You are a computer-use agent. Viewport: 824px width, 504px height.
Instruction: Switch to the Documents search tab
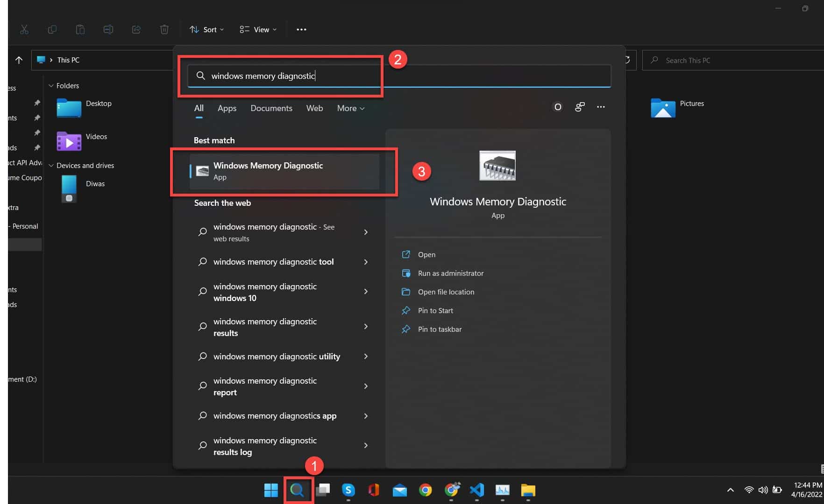click(x=271, y=108)
